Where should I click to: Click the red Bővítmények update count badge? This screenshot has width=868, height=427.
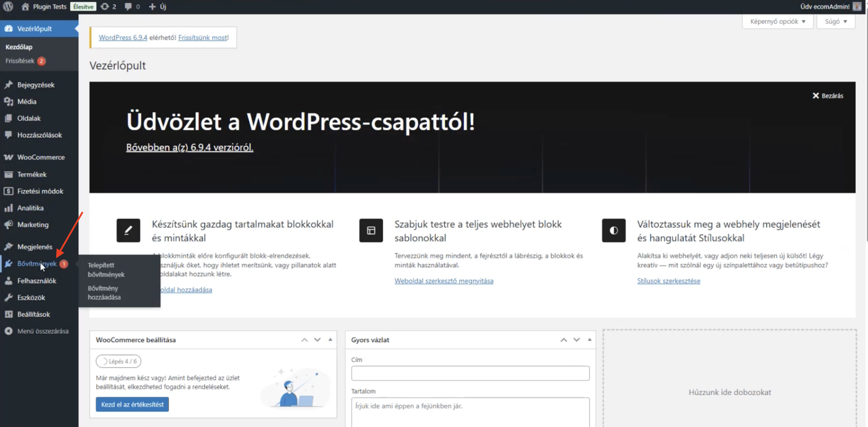[x=64, y=264]
